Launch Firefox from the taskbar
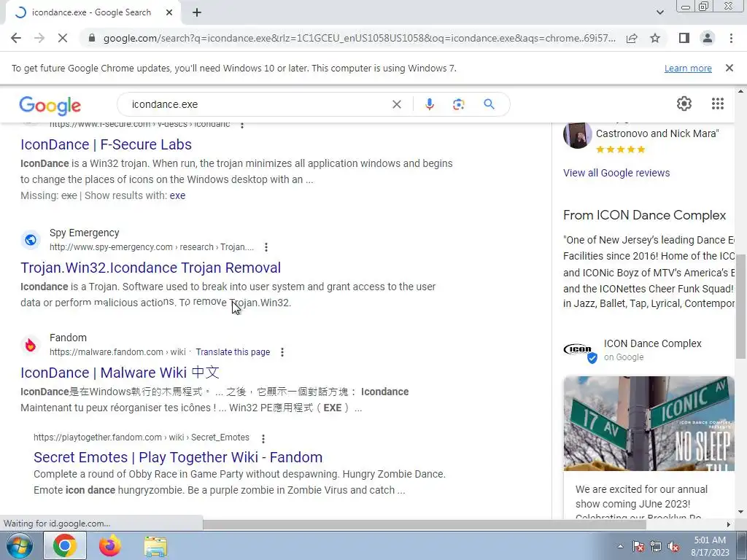The image size is (747, 560). (109, 545)
